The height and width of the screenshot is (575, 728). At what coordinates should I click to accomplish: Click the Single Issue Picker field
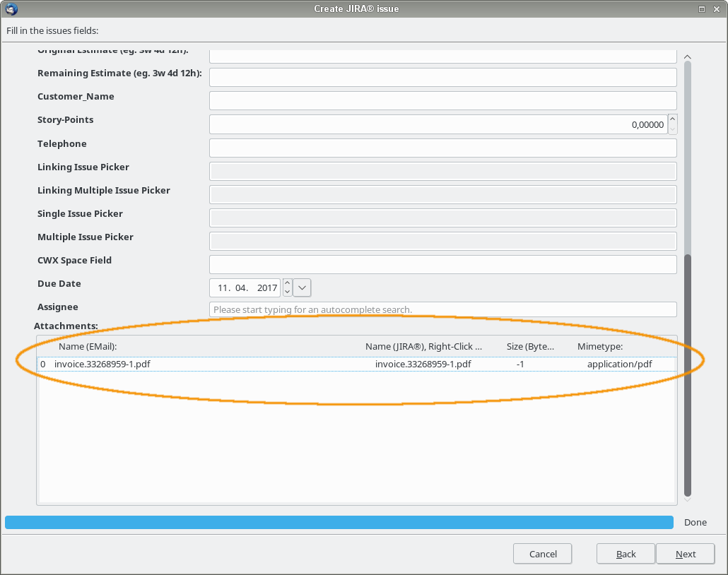pos(443,218)
